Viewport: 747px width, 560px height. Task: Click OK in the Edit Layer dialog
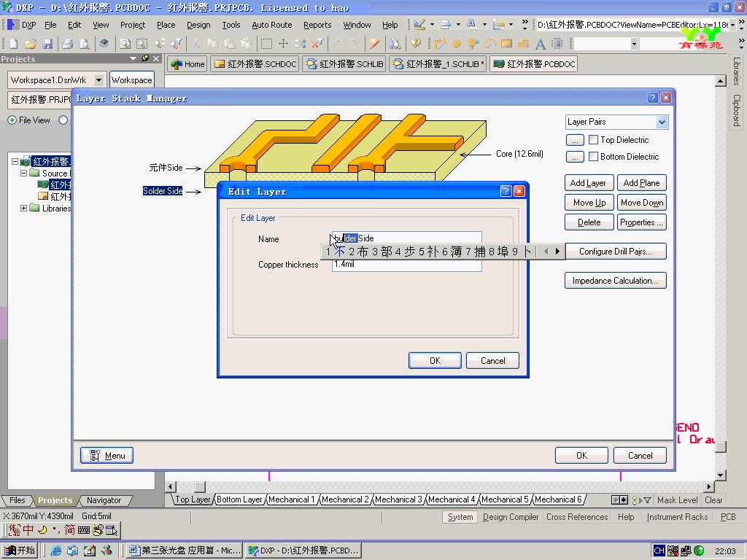[435, 360]
